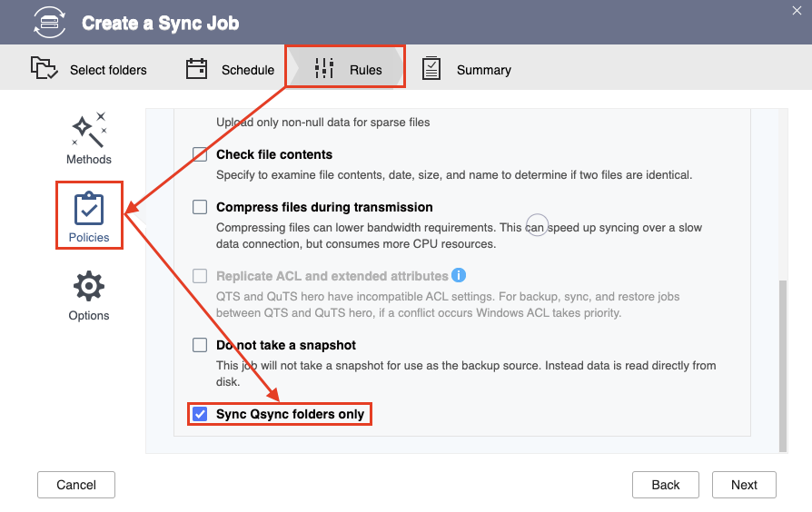Screen dimensions: 812x512
Task: Switch to the Summary step tab
Action: tap(467, 69)
